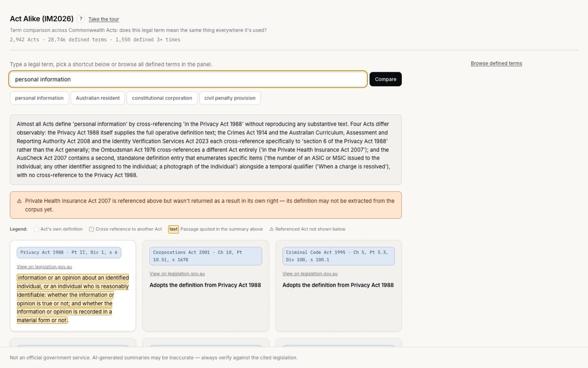The image size is (588, 368).
Task: Click the legend 'Act's own definition' box icon
Action: click(36, 229)
